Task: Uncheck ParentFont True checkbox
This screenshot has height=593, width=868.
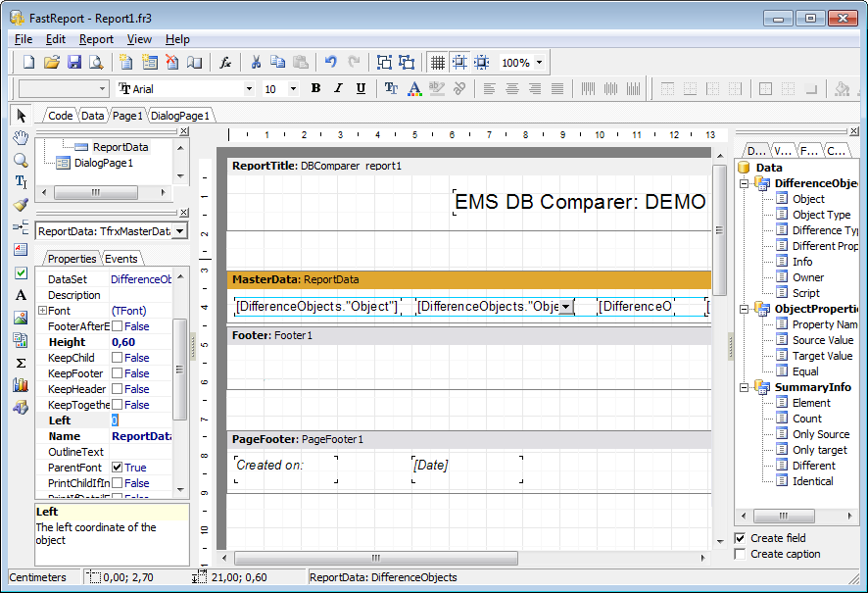Action: click(x=117, y=468)
